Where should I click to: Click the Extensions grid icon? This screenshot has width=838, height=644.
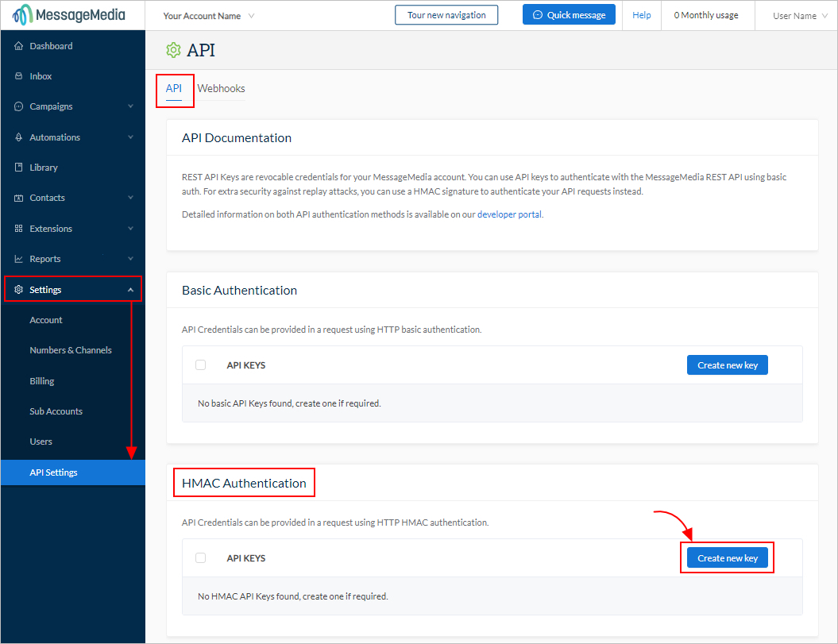click(19, 228)
